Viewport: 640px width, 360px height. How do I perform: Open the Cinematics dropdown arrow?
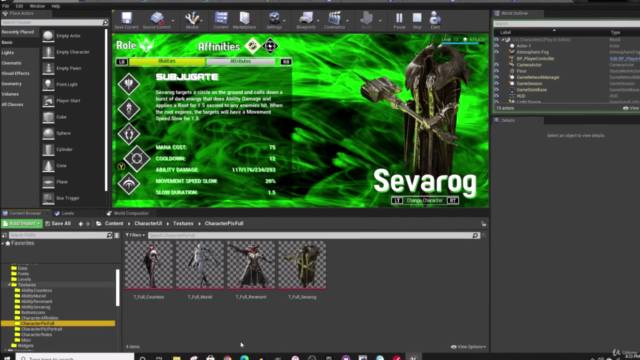click(348, 20)
